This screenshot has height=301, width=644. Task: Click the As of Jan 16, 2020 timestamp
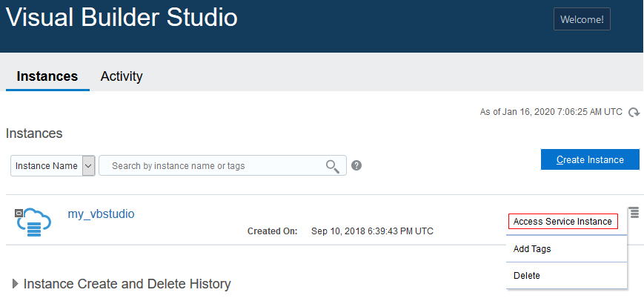(551, 112)
